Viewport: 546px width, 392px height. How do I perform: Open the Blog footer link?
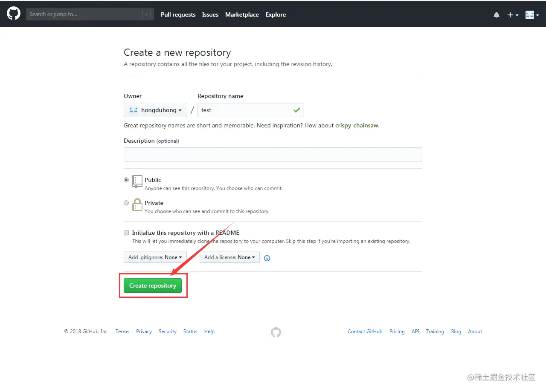point(456,331)
